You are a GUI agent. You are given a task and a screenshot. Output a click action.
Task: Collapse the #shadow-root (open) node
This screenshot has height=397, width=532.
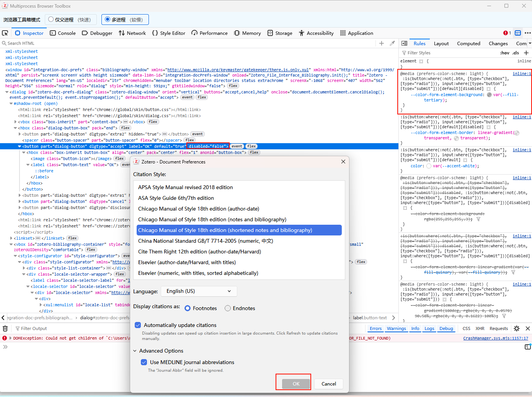click(11, 103)
